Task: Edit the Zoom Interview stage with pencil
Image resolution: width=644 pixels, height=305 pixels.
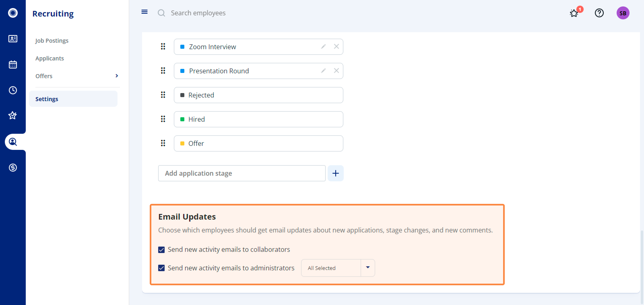Action: tap(323, 47)
